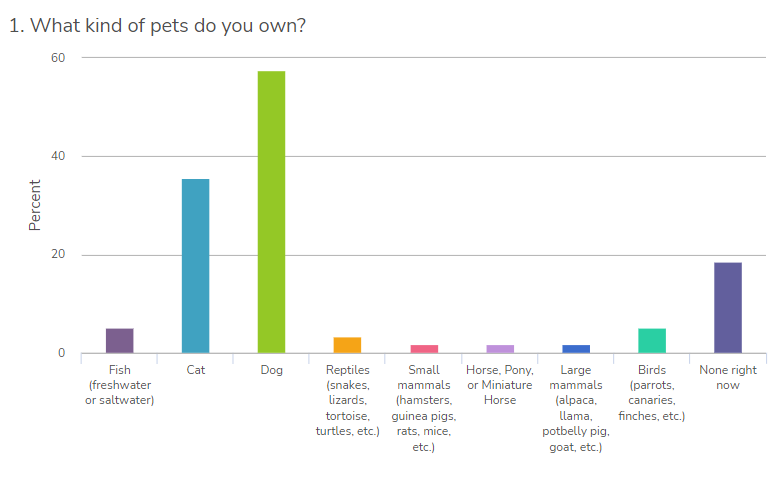Viewport: 780px width, 478px height.
Task: Select the Reptiles category label
Action: click(x=347, y=400)
